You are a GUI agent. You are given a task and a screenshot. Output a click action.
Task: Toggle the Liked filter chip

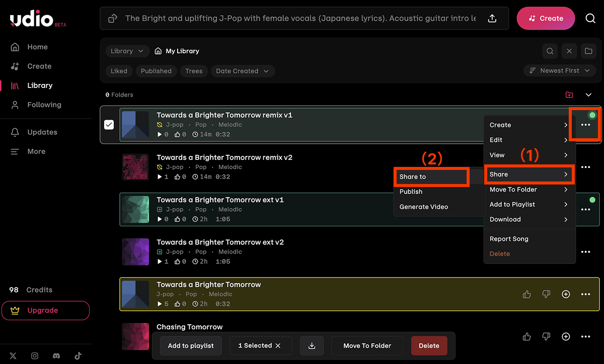point(119,71)
